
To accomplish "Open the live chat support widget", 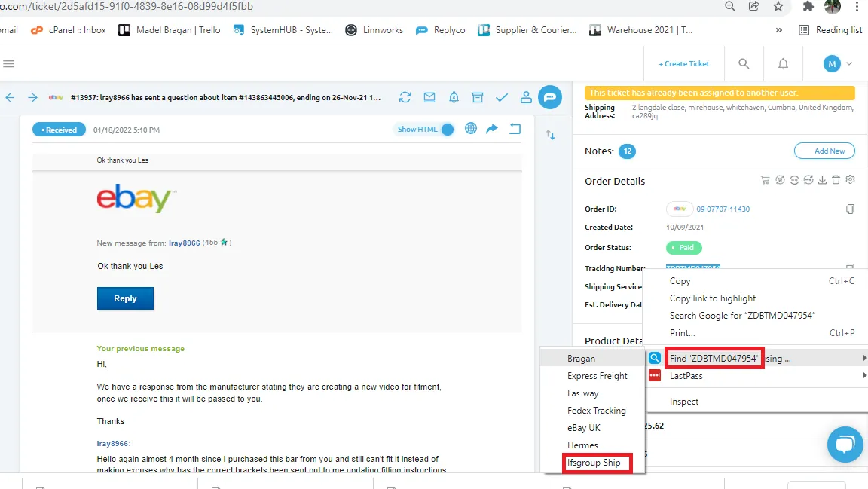I will pyautogui.click(x=845, y=444).
